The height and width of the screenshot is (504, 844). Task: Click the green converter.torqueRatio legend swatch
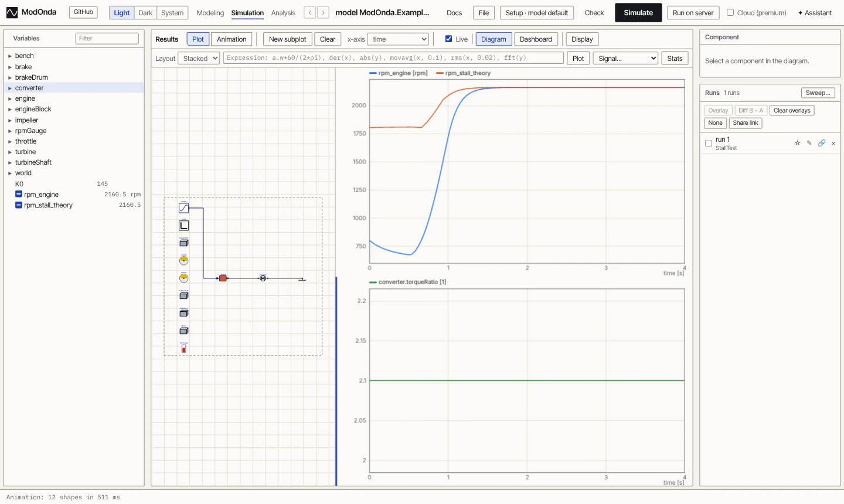(x=373, y=282)
